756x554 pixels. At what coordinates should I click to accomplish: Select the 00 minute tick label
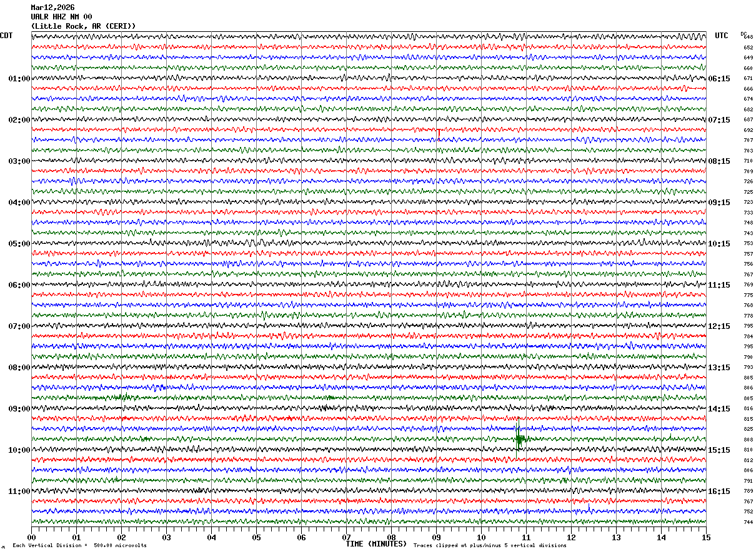tap(31, 538)
